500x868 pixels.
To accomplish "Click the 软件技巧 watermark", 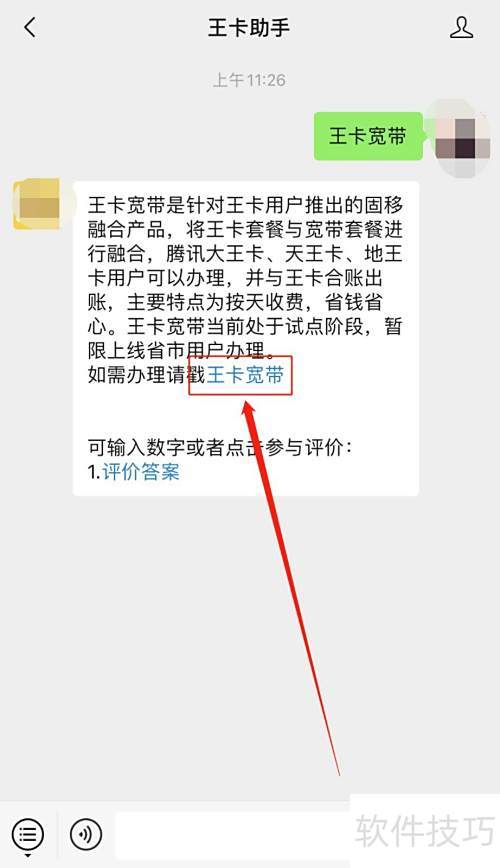I will [425, 830].
